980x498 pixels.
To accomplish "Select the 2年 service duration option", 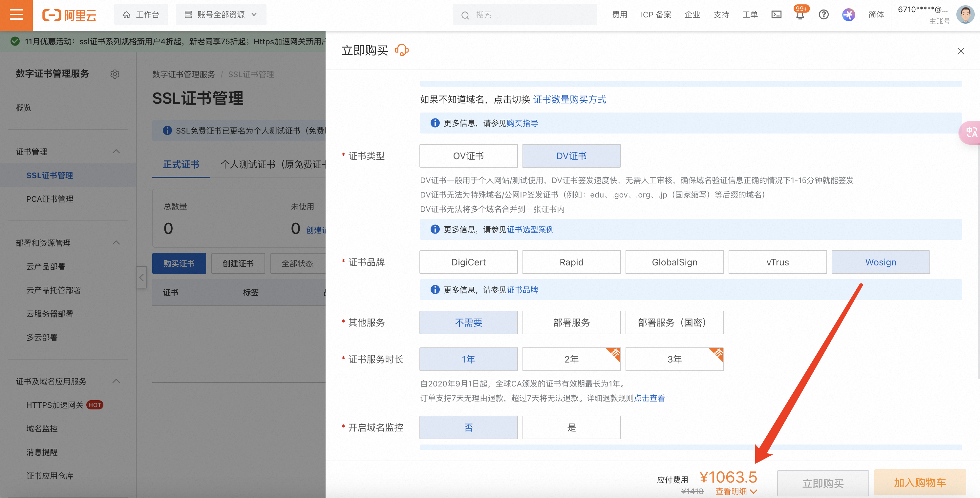I will pos(571,359).
